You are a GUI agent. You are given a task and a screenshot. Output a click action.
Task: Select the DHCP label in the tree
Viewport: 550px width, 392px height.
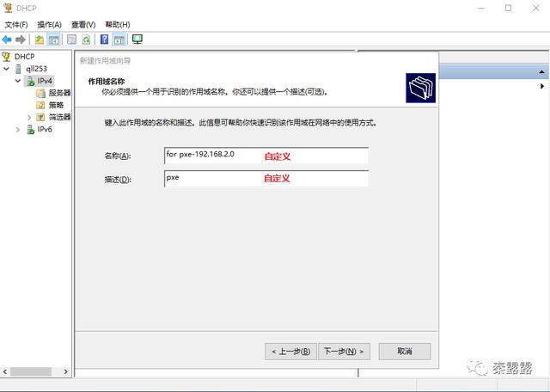25,57
